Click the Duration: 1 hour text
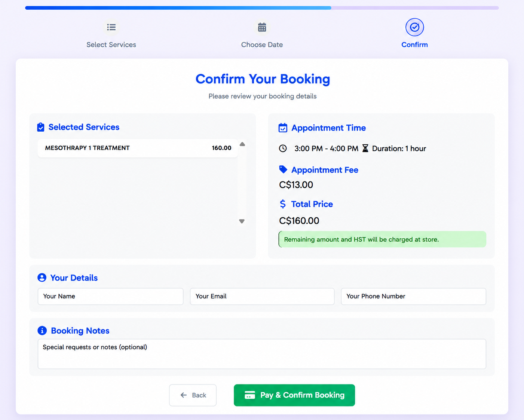This screenshot has height=420, width=524. click(x=399, y=148)
